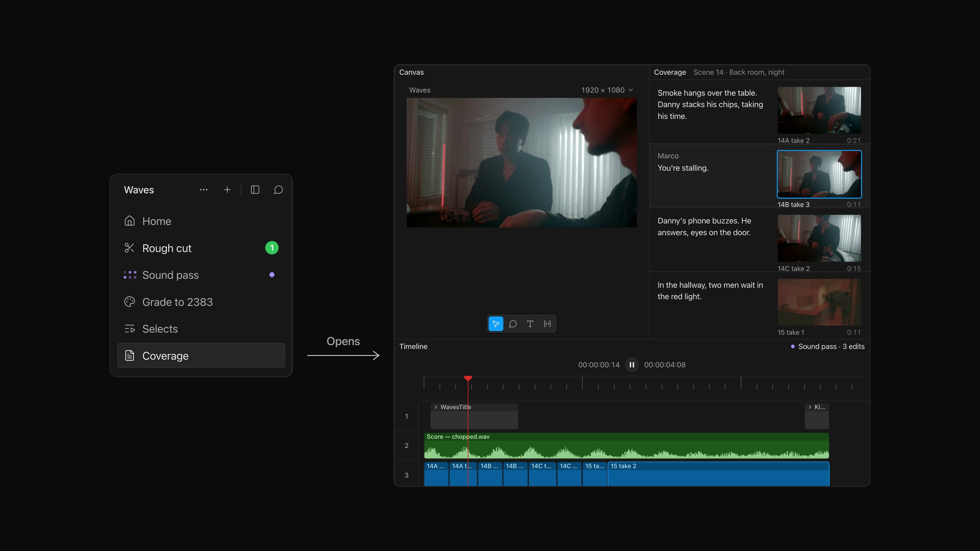The image size is (980, 551).
Task: Click the current timecode 00:00:00:14
Action: (599, 365)
